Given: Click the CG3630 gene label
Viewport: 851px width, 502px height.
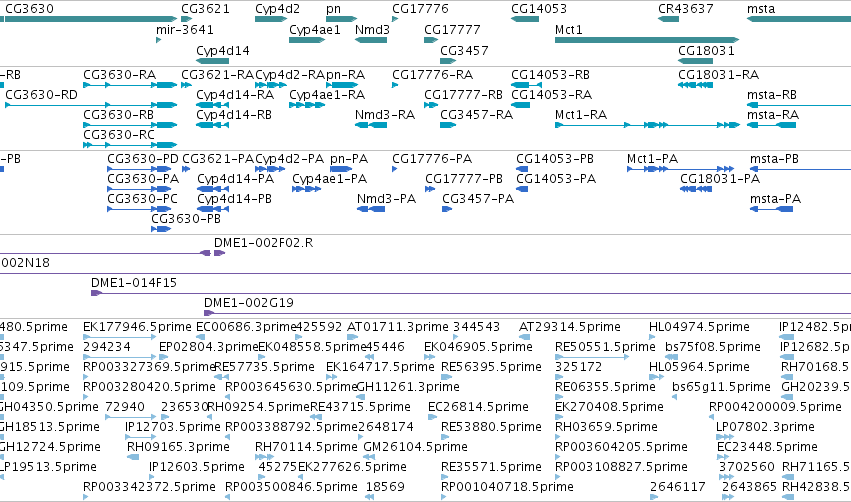Looking at the screenshot, I should pos(29,9).
